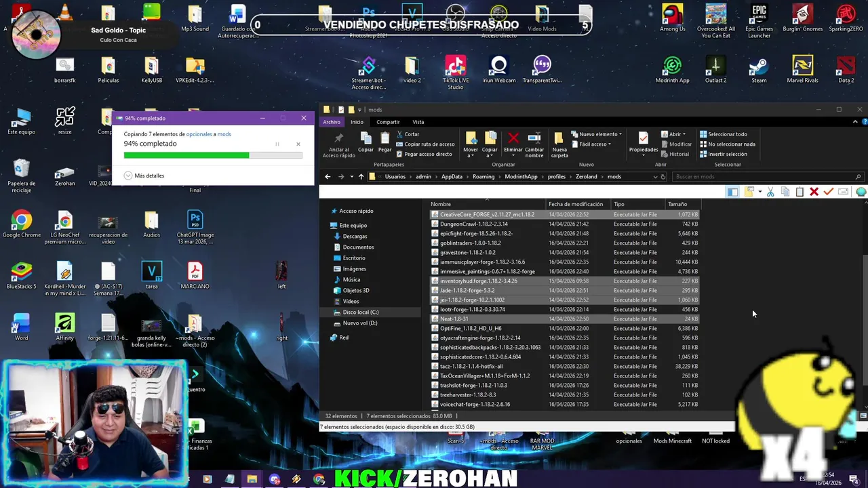Image resolution: width=868 pixels, height=488 pixels.
Task: Click Anclar al Acceso rápido pin icon
Action: coord(338,138)
